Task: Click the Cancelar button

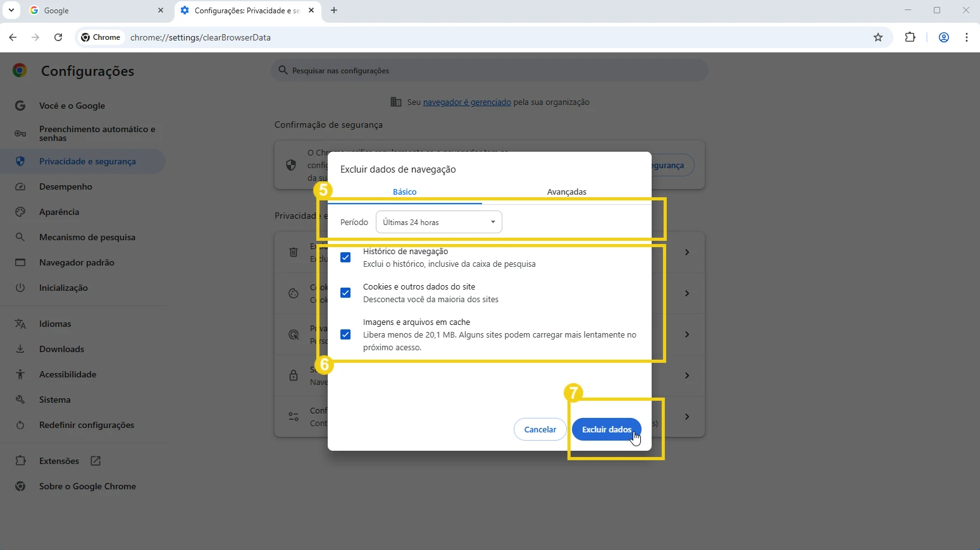Action: tap(540, 429)
